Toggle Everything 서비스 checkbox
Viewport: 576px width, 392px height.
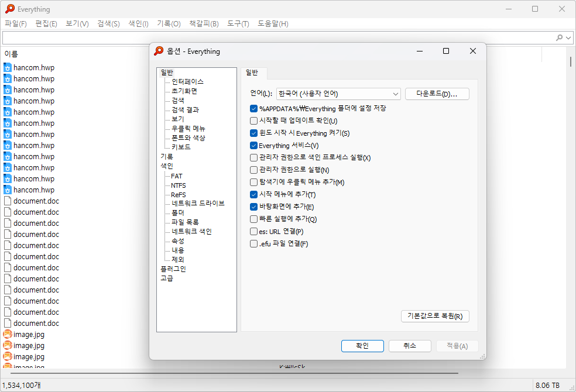(x=253, y=145)
